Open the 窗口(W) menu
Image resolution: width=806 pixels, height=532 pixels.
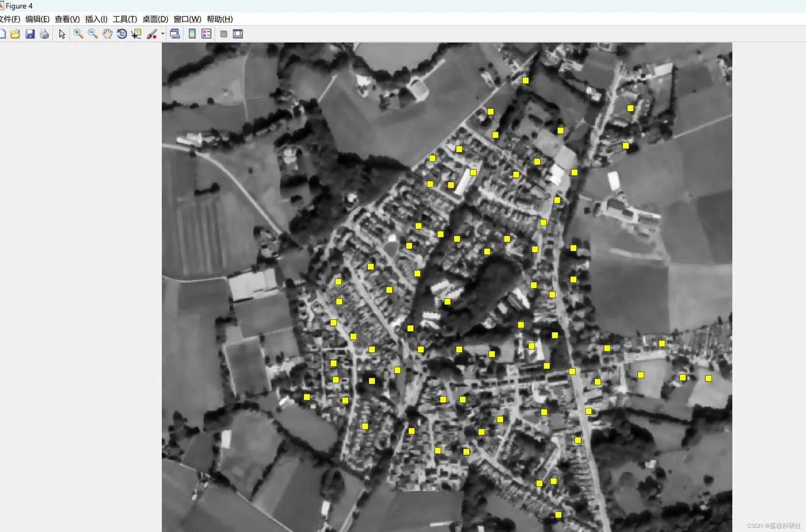click(x=187, y=19)
